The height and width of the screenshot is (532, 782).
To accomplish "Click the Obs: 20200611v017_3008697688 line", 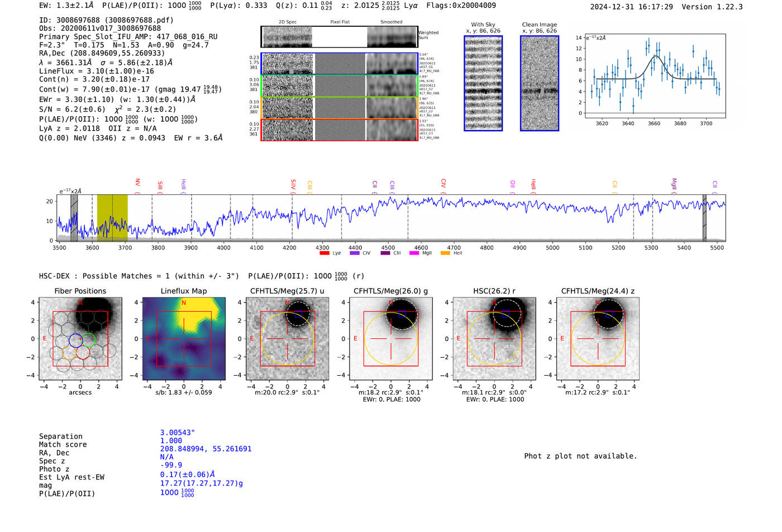I will click(100, 28).
